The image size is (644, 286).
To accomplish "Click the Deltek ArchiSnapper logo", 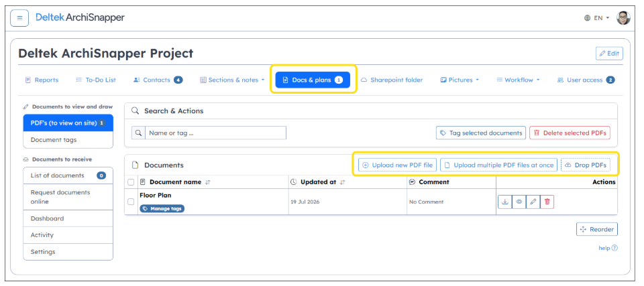I will pyautogui.click(x=80, y=17).
